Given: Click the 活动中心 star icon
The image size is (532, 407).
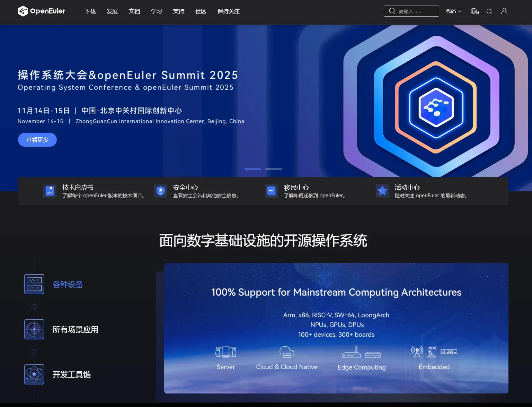Looking at the screenshot, I should coord(382,191).
